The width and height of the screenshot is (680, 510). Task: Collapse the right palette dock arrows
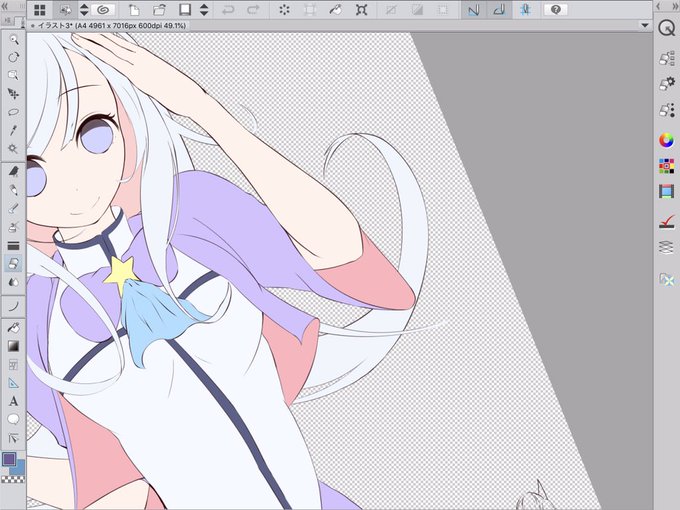pos(673,6)
